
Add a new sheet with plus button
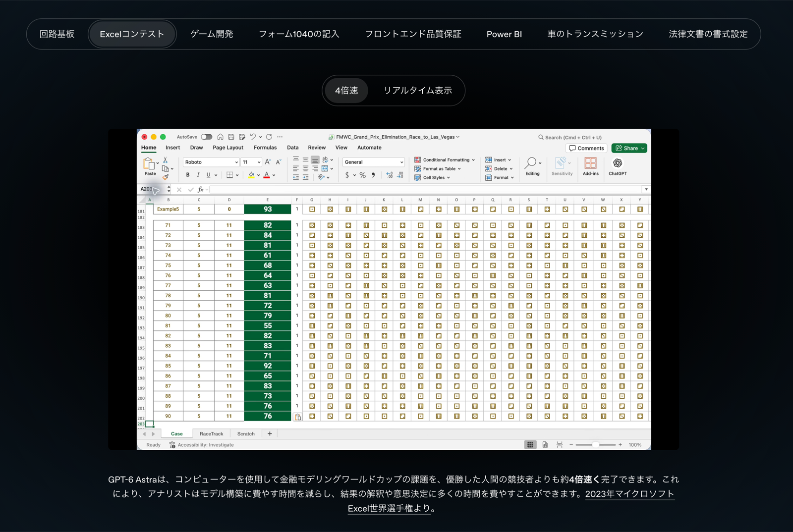[270, 434]
